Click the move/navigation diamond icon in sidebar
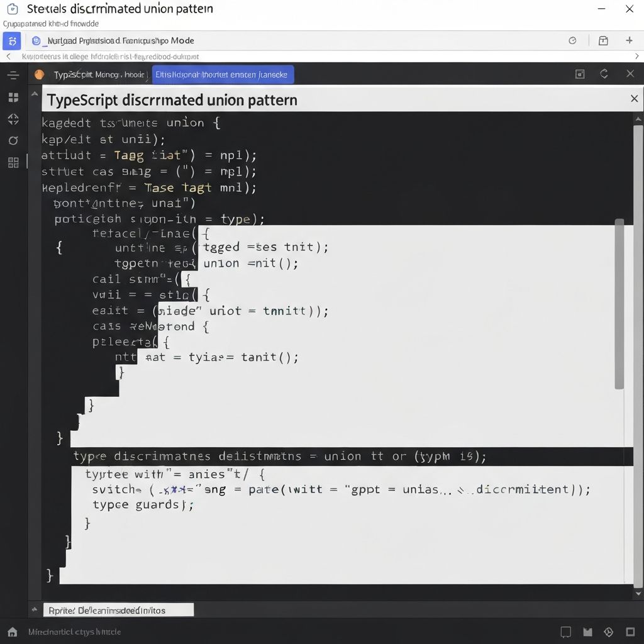This screenshot has height=644, width=644. (x=13, y=119)
